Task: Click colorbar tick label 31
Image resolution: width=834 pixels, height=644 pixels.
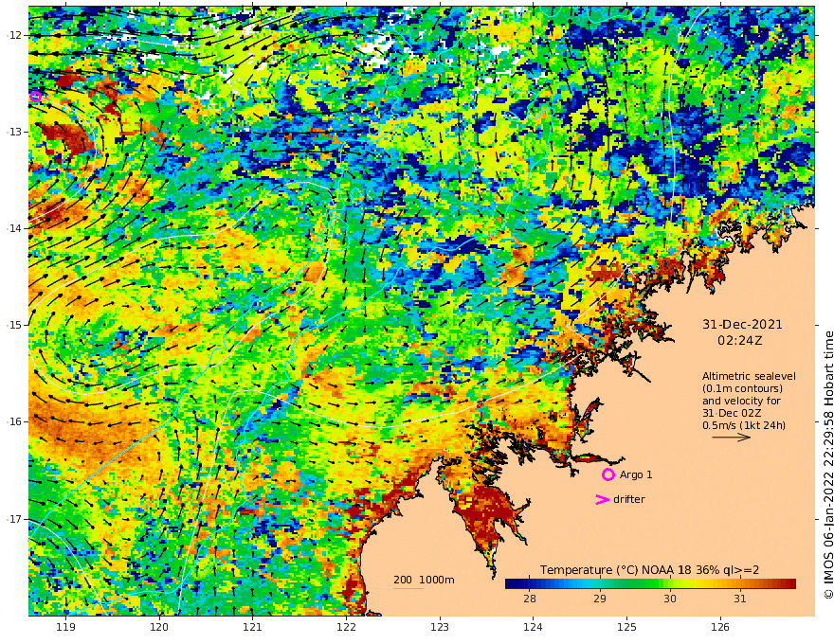Action: click(740, 599)
